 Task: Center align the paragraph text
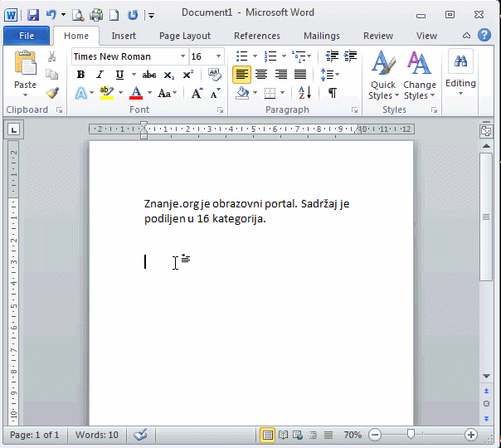[x=261, y=75]
